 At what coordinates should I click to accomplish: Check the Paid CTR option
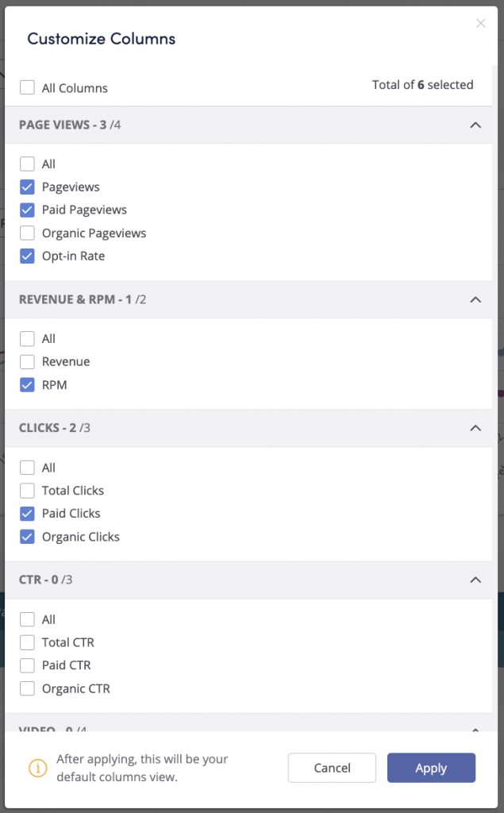click(28, 665)
